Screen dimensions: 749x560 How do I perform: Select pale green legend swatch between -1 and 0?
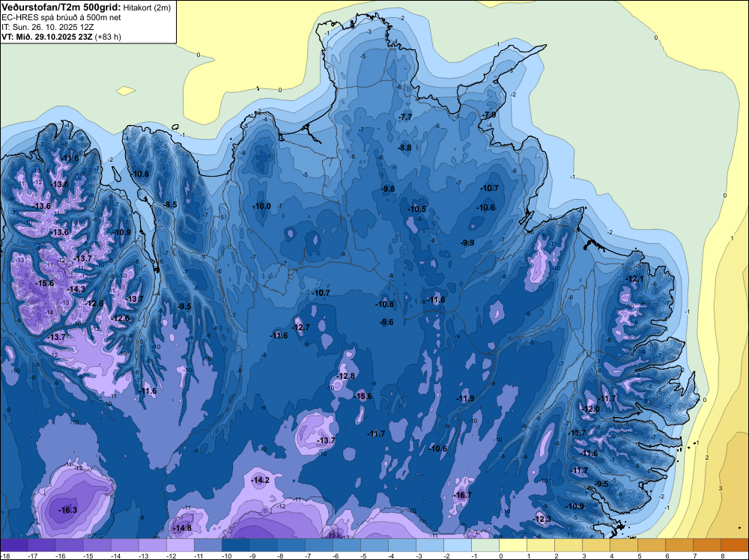[485, 545]
